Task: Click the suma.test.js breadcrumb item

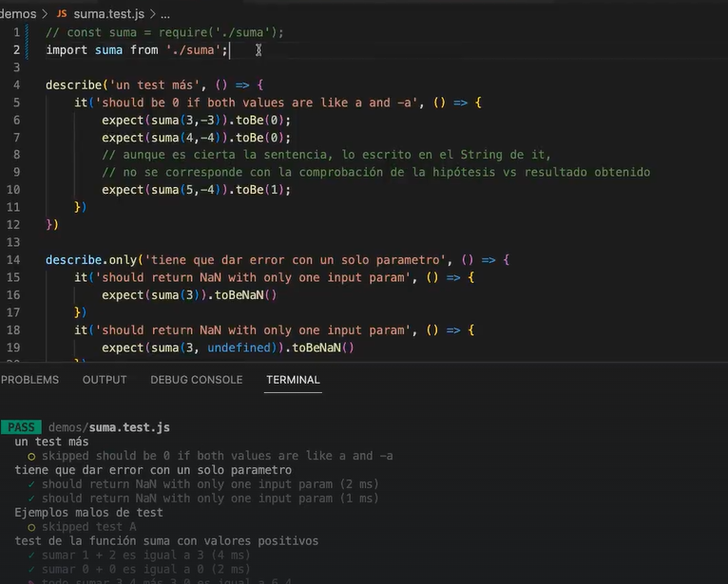Action: (108, 14)
